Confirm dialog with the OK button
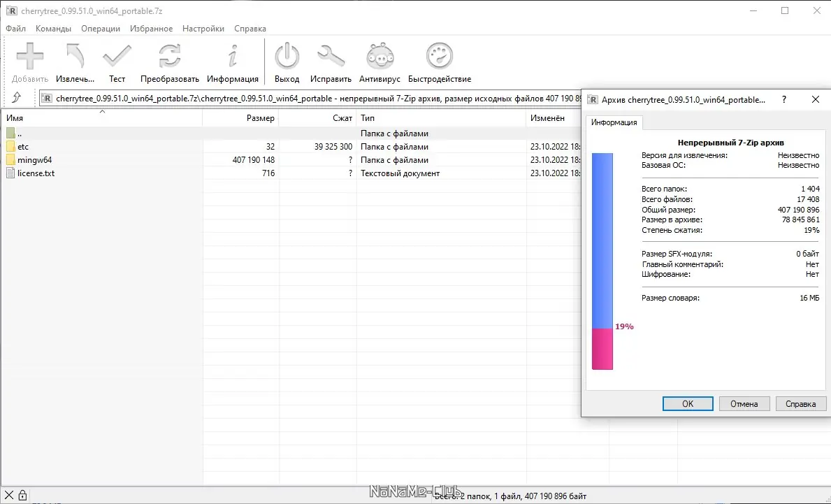Screen dimensions: 831x504 [x=688, y=404]
